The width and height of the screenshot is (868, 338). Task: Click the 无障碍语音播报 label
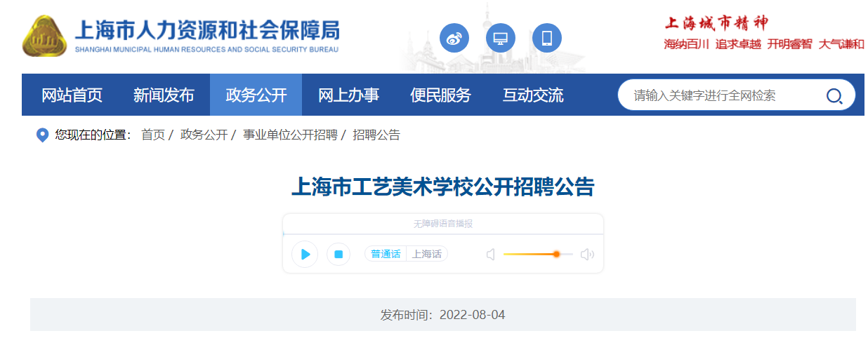[x=442, y=224]
